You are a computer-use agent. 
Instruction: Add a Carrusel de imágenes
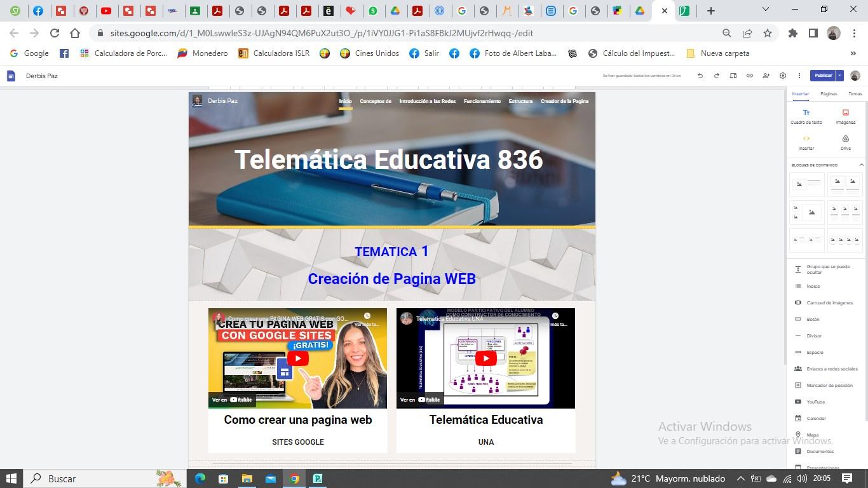825,302
